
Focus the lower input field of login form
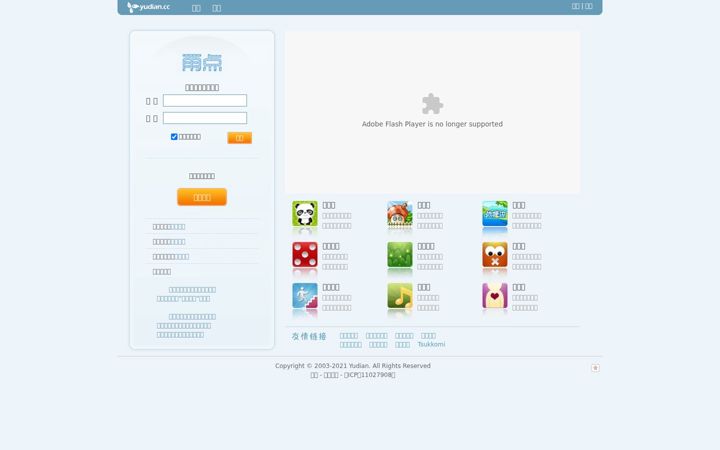(205, 118)
